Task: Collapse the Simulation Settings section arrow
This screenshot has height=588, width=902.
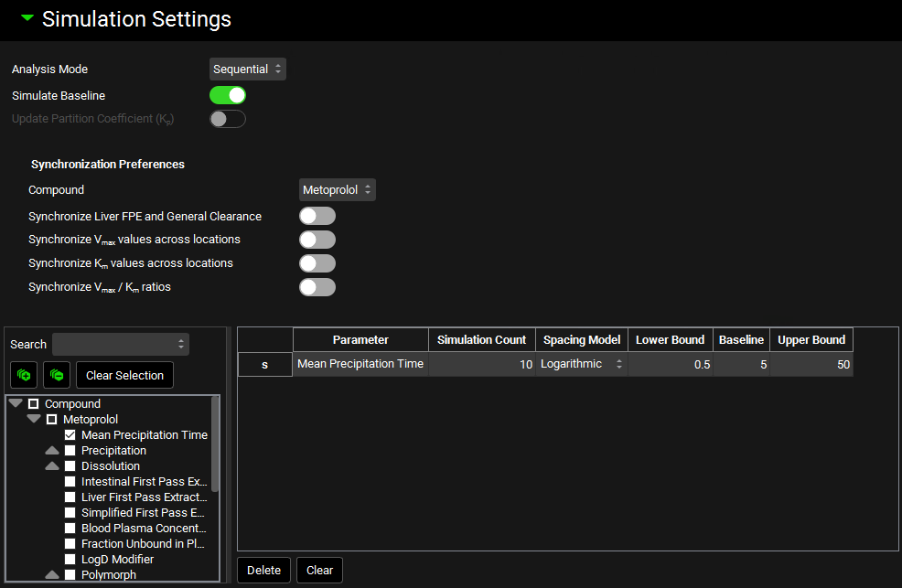Action: 27,18
